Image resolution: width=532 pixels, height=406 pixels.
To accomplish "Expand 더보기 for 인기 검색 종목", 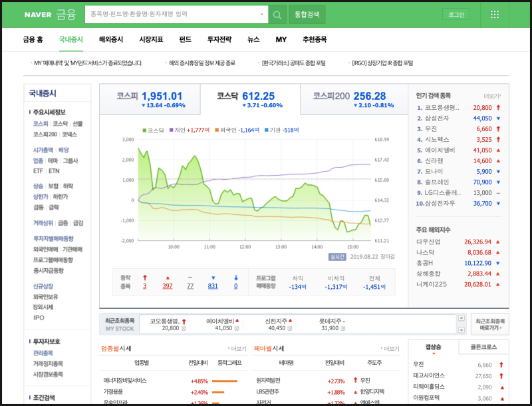I will click(x=492, y=96).
